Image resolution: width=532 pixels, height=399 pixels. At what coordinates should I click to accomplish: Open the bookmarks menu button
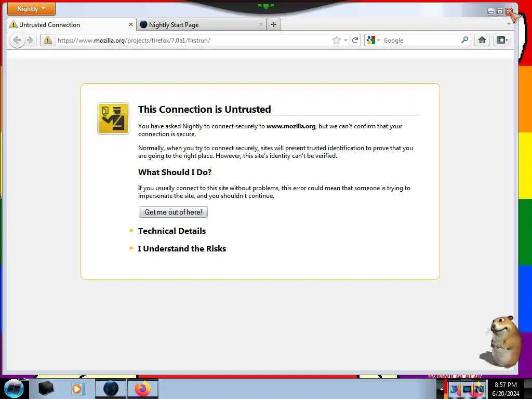coord(502,41)
